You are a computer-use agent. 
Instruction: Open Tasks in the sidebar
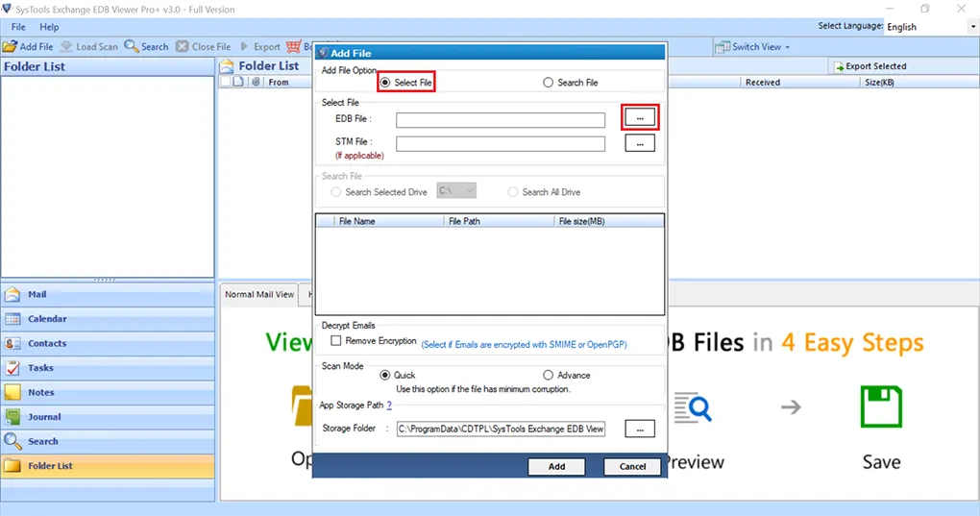pos(108,368)
